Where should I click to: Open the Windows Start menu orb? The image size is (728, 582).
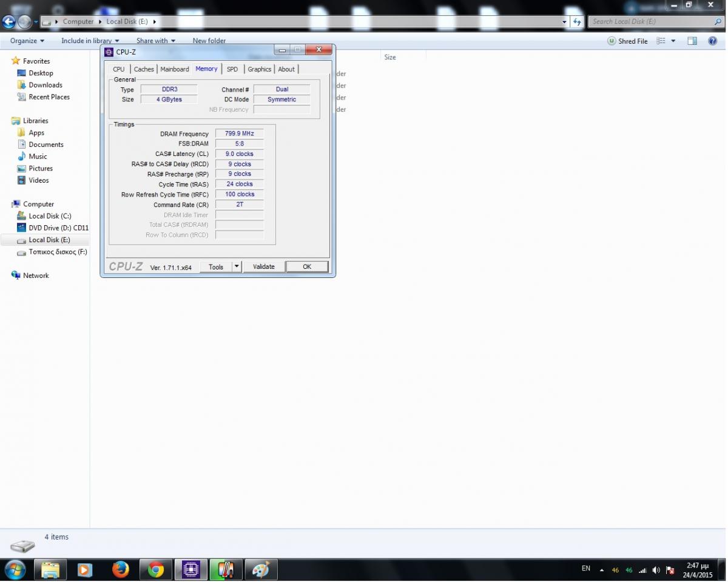click(x=15, y=570)
